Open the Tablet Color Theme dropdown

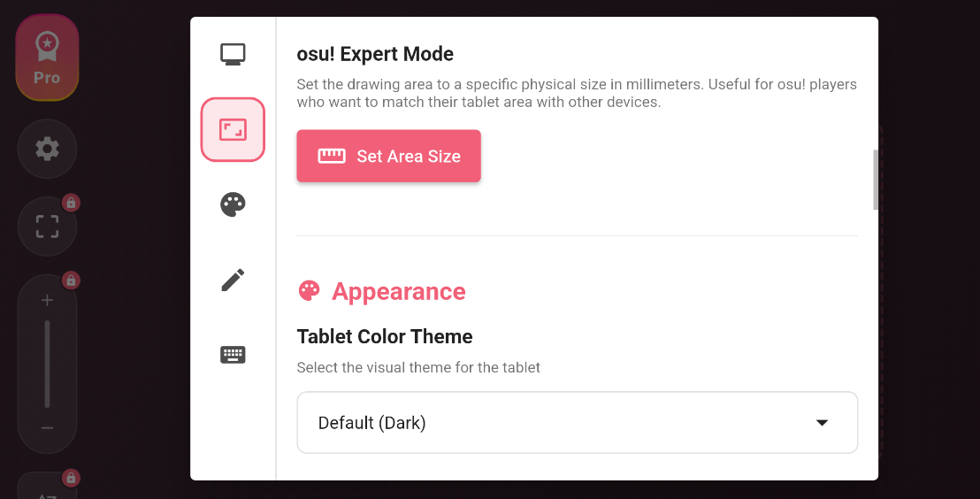pos(577,423)
